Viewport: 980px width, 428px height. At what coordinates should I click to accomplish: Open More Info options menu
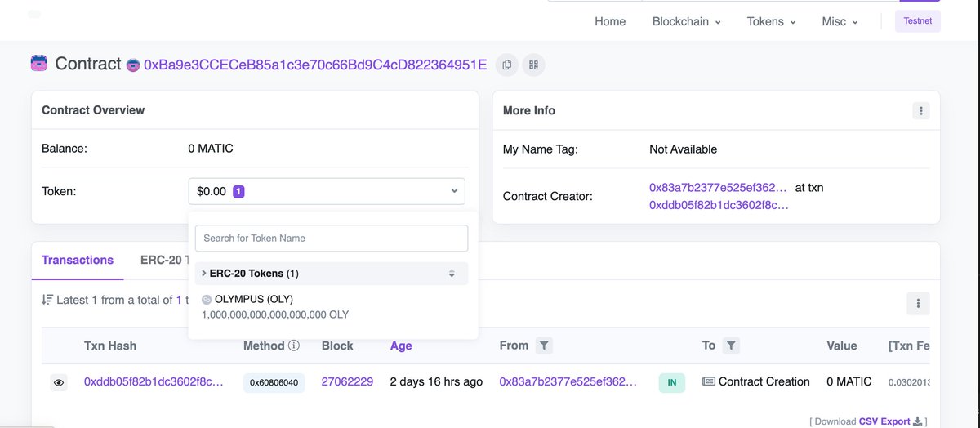point(920,110)
